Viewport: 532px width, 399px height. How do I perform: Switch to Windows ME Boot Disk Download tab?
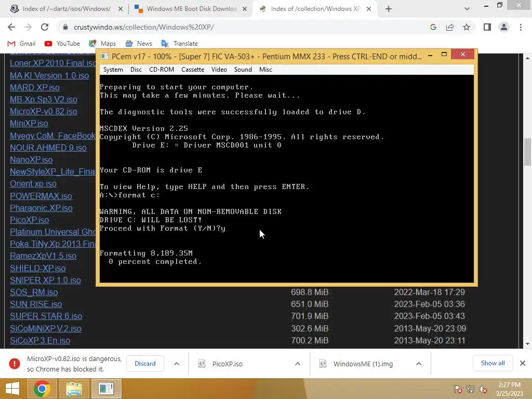point(190,9)
